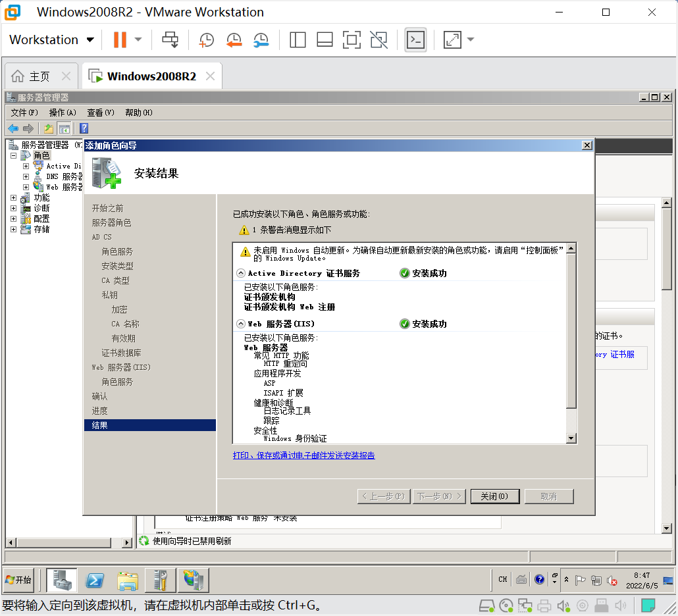Click the muted volume tray icon
This screenshot has width=678, height=616.
pyautogui.click(x=612, y=580)
